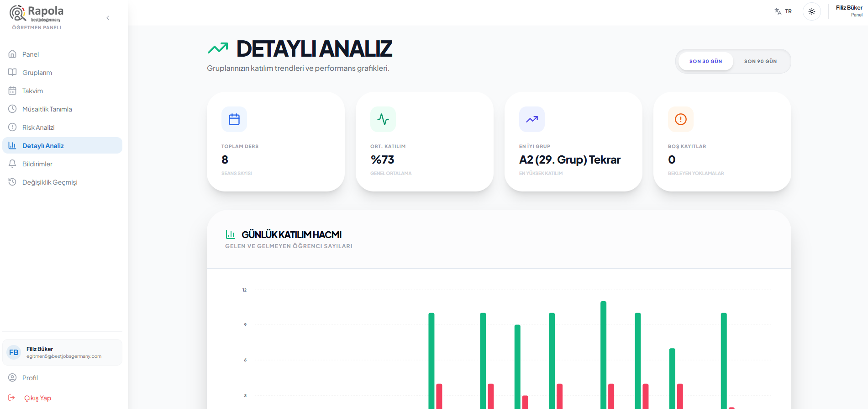Click the Profil user icon
Screen dimensions: 868x409
click(x=12, y=377)
